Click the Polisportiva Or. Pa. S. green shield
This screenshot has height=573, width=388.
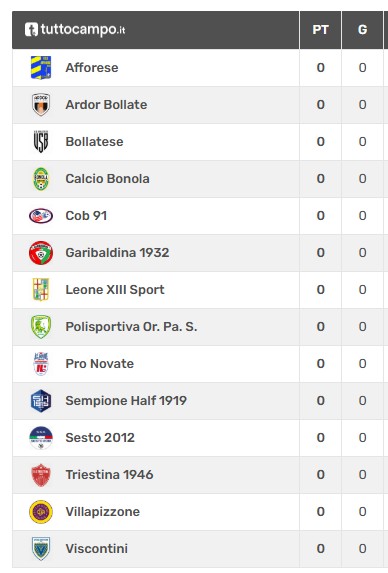point(41,327)
